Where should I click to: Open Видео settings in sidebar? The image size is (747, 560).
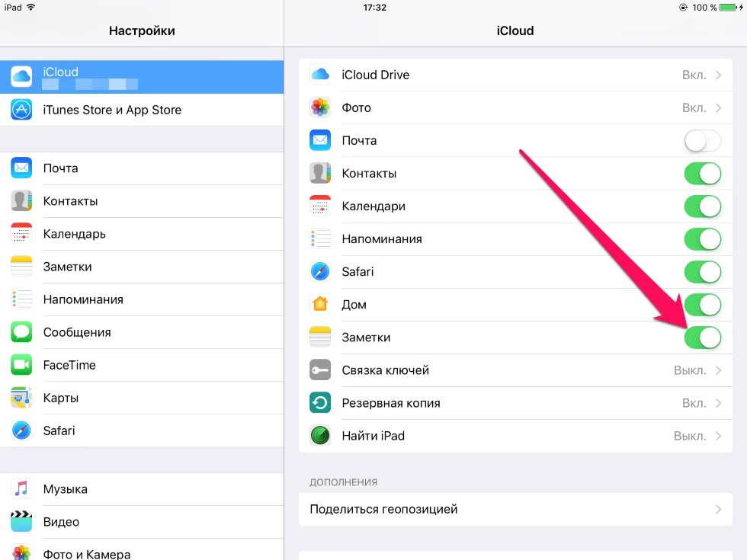point(142,522)
